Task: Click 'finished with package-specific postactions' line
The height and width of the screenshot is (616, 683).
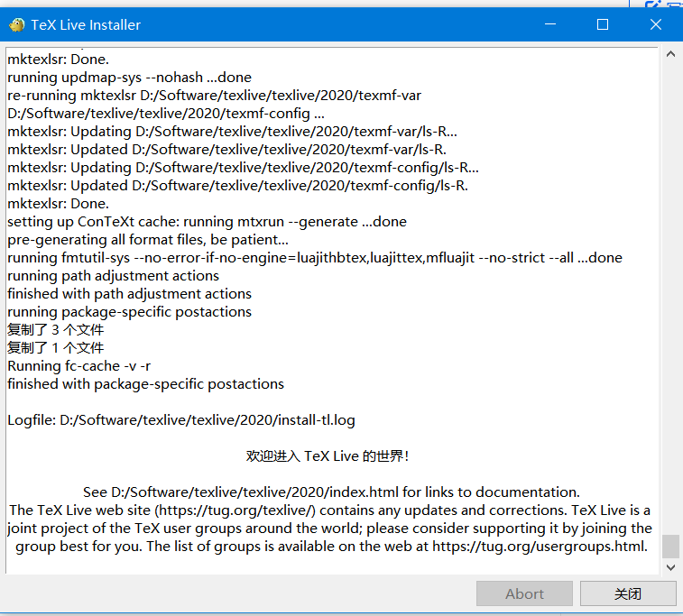Action: coord(145,384)
